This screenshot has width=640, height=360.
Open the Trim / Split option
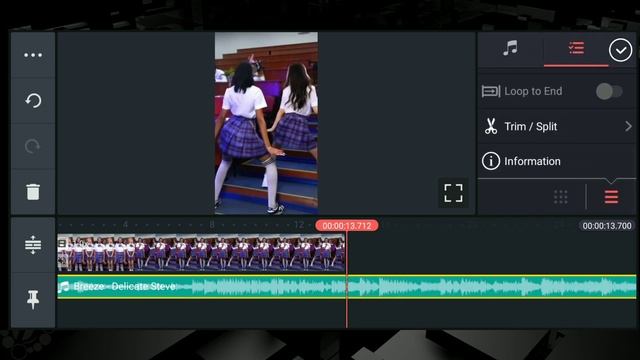(556, 127)
